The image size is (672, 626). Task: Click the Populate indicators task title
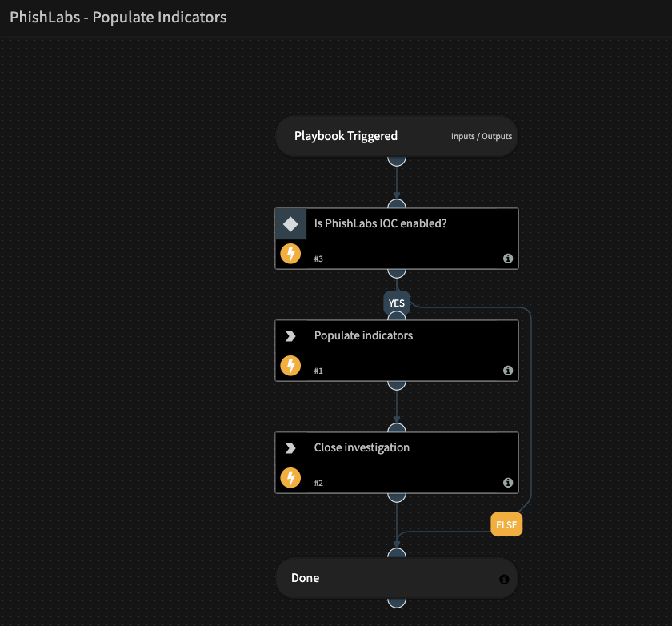click(363, 335)
